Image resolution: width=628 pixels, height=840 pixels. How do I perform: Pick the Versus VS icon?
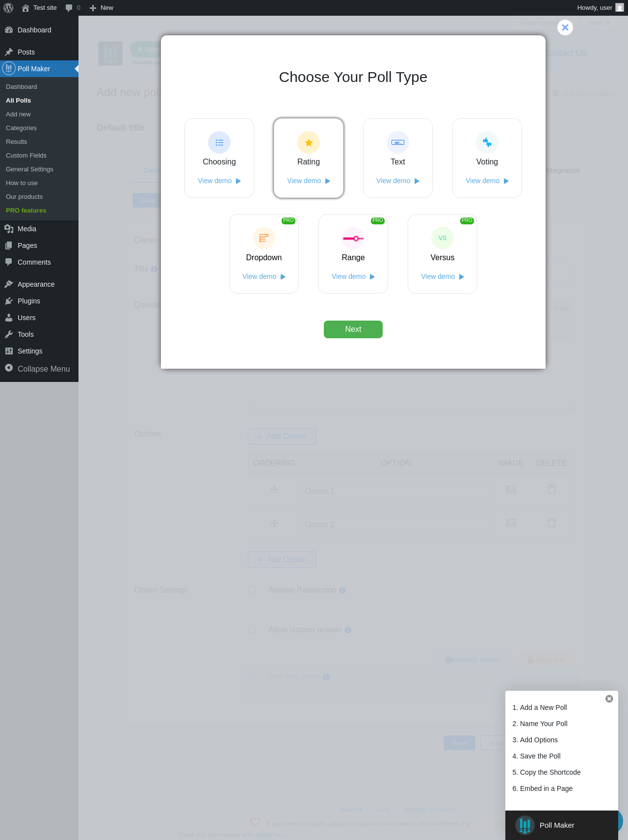pyautogui.click(x=443, y=238)
